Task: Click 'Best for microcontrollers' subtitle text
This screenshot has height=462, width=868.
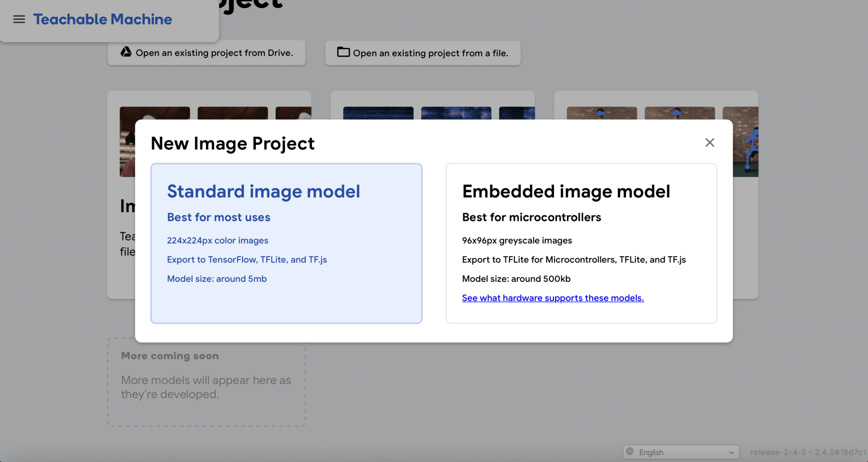Action: [531, 217]
